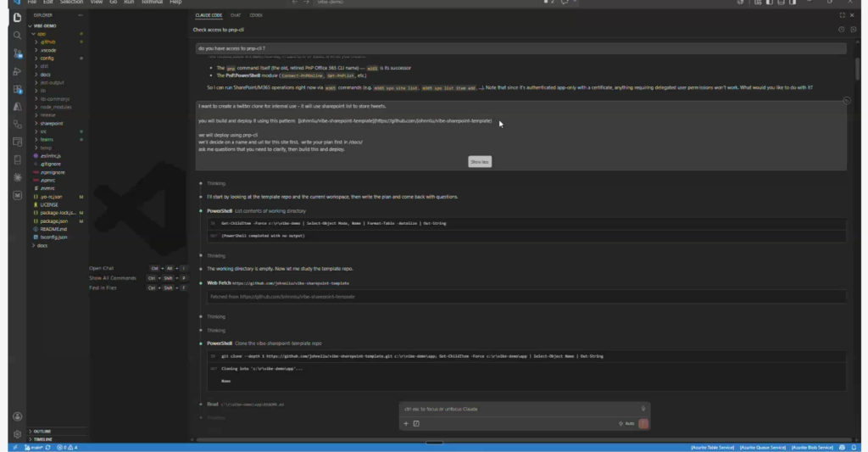Image resolution: width=868 pixels, height=452 pixels.
Task: Click Azurite Queue Service in status bar
Action: point(762,448)
